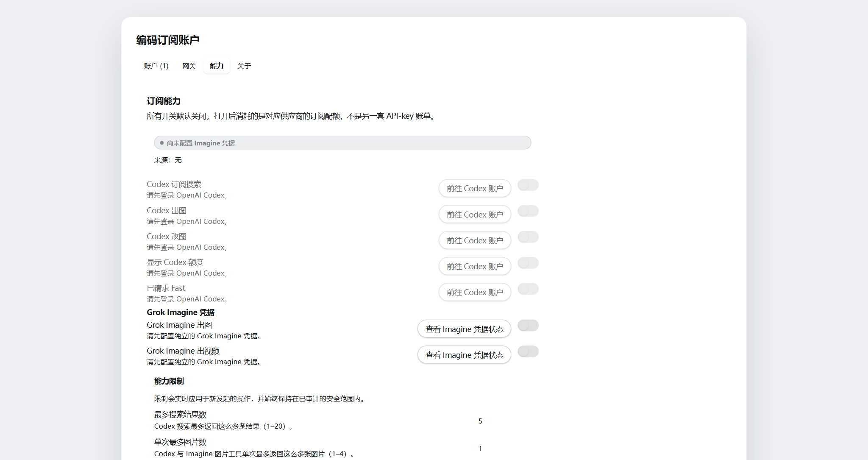Enable the Codex 出图 switch

(528, 211)
